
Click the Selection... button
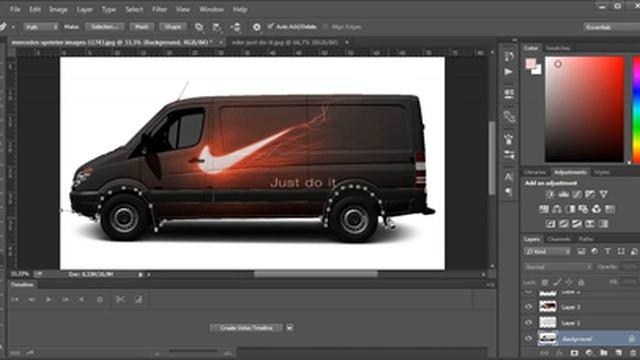105,27
